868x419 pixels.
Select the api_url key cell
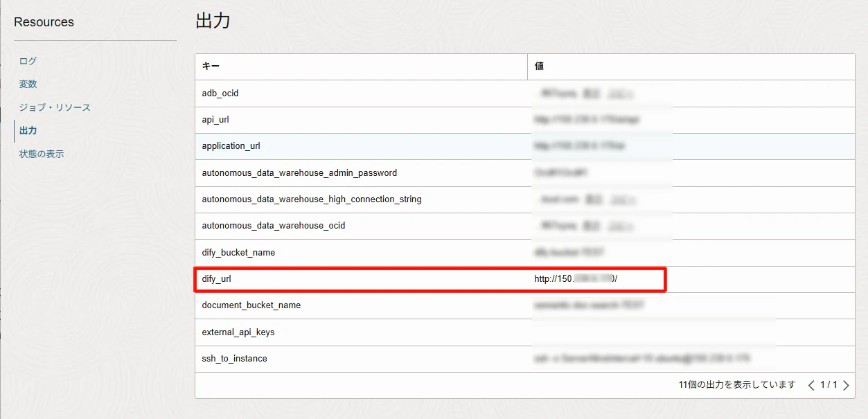tap(362, 120)
